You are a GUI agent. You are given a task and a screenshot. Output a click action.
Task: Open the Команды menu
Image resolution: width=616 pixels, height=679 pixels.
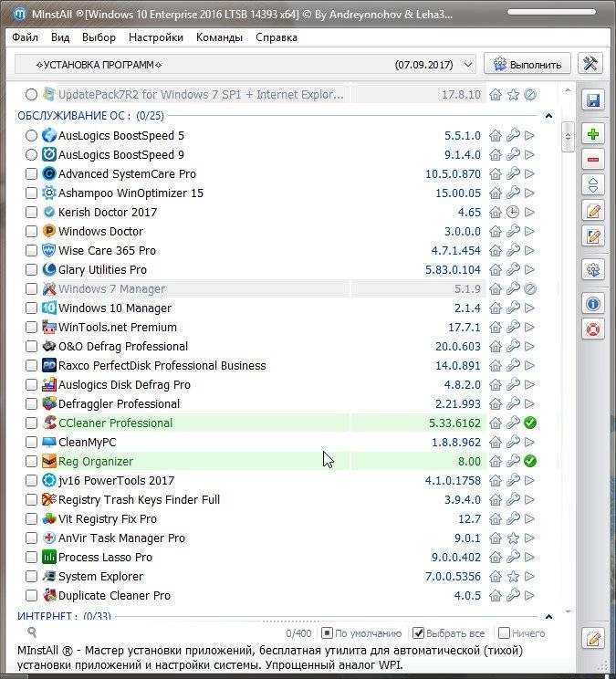click(219, 37)
